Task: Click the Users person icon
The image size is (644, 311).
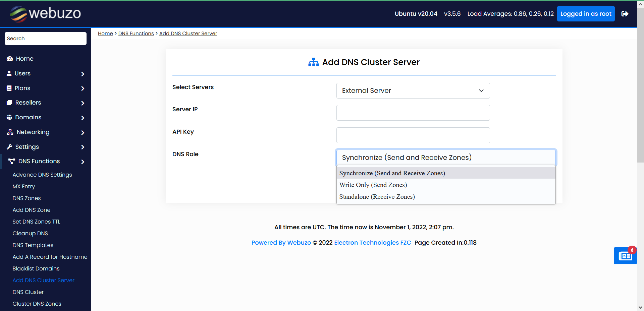Action: (9, 73)
